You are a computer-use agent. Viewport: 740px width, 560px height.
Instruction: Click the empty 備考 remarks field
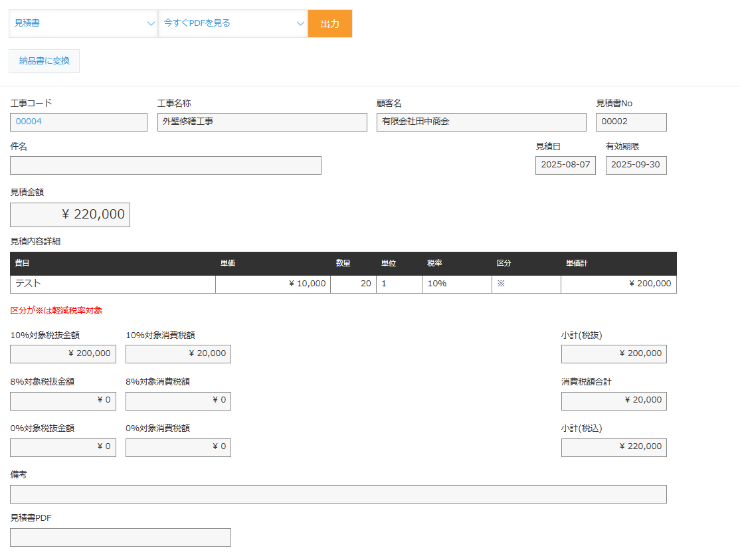point(338,494)
